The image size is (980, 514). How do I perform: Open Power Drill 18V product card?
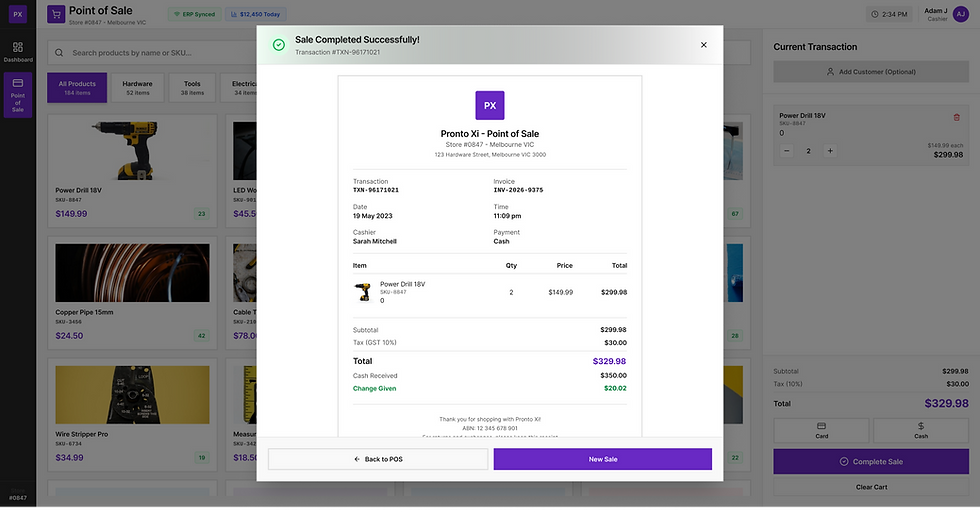coord(132,170)
